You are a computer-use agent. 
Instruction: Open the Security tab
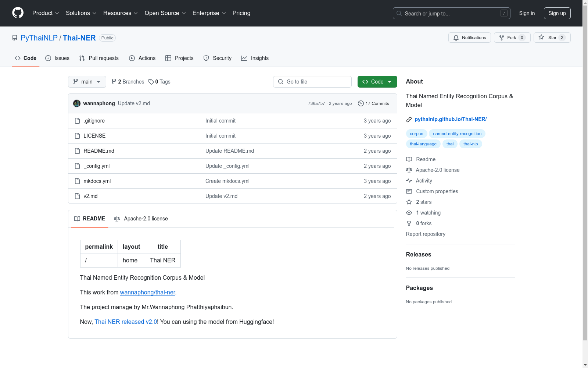(218, 58)
